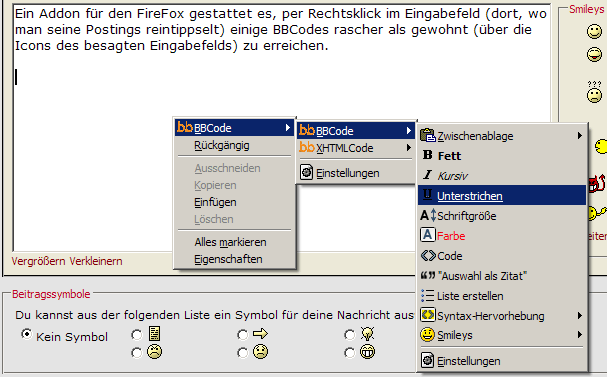Select the 'Kein Symbol' radio button
Image resolution: width=607 pixels, height=377 pixels.
(26, 334)
